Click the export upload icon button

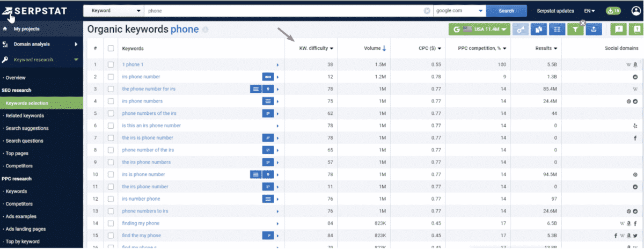pyautogui.click(x=594, y=30)
